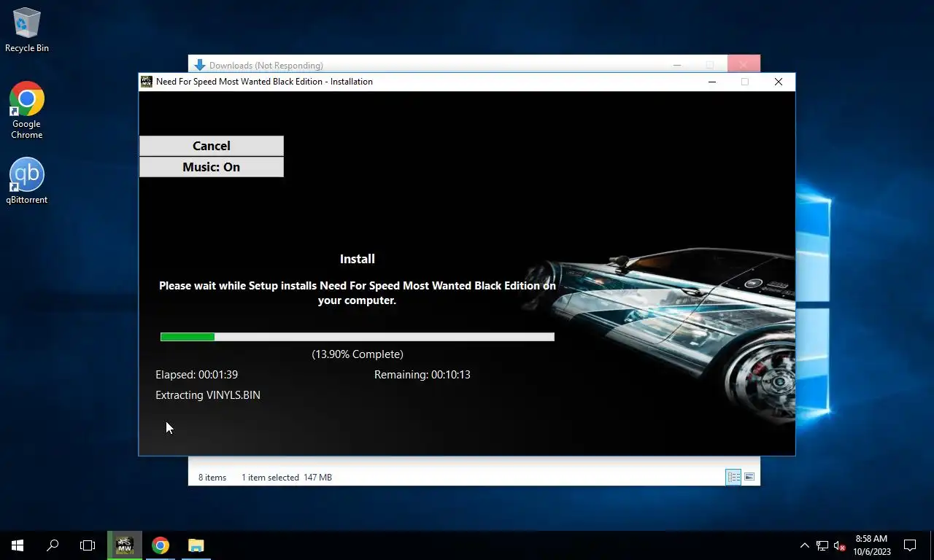Toggle the Music: On button

click(211, 167)
